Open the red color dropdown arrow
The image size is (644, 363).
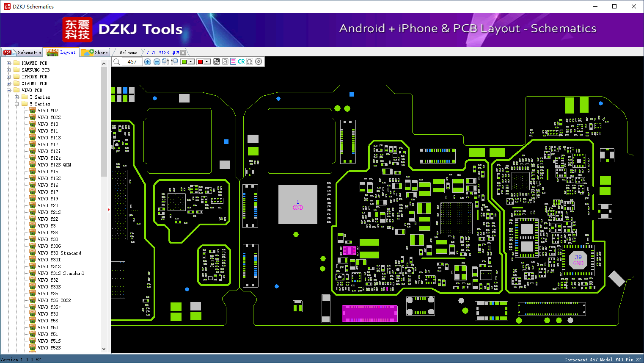coord(207,62)
